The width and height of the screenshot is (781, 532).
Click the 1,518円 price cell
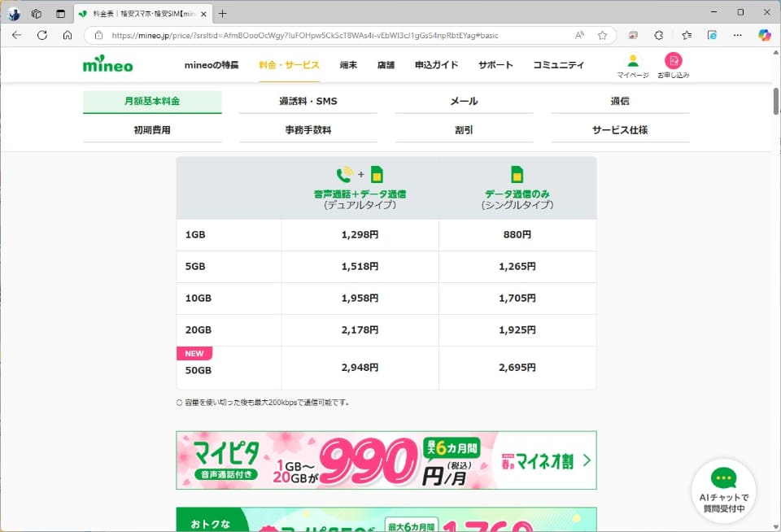pos(360,267)
